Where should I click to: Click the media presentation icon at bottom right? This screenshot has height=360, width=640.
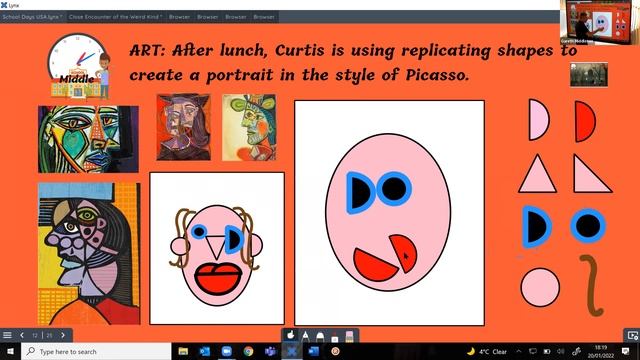[632, 336]
